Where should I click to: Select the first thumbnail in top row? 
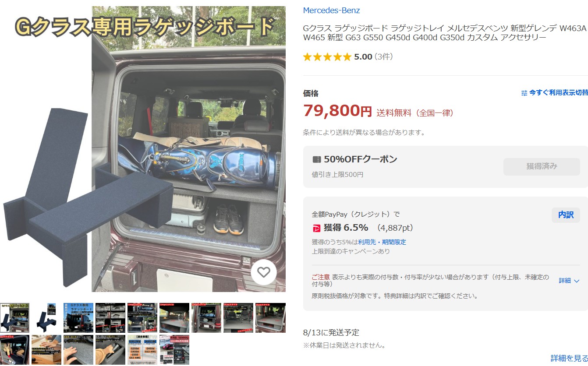[14, 318]
